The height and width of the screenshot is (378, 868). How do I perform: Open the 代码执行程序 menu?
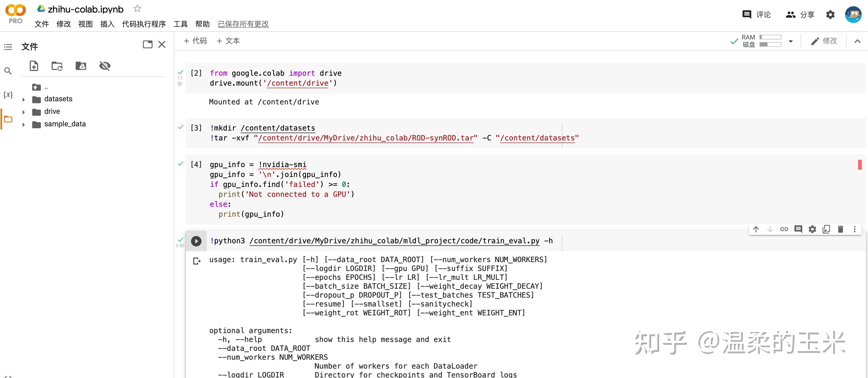(x=144, y=24)
